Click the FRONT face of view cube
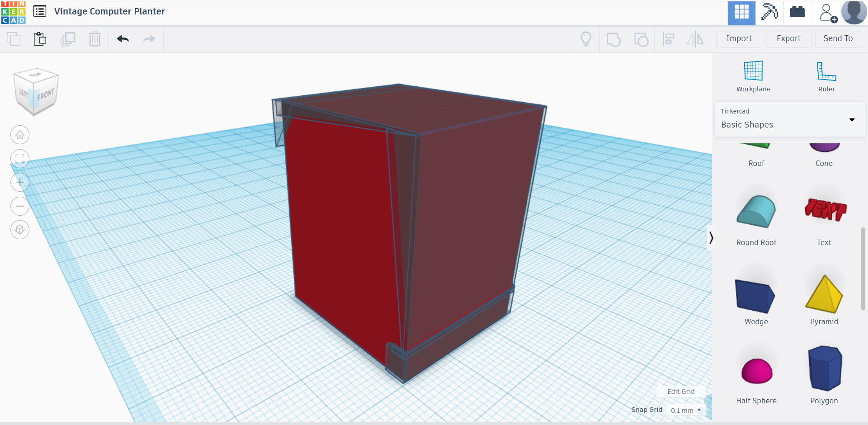Image resolution: width=868 pixels, height=425 pixels. point(45,95)
